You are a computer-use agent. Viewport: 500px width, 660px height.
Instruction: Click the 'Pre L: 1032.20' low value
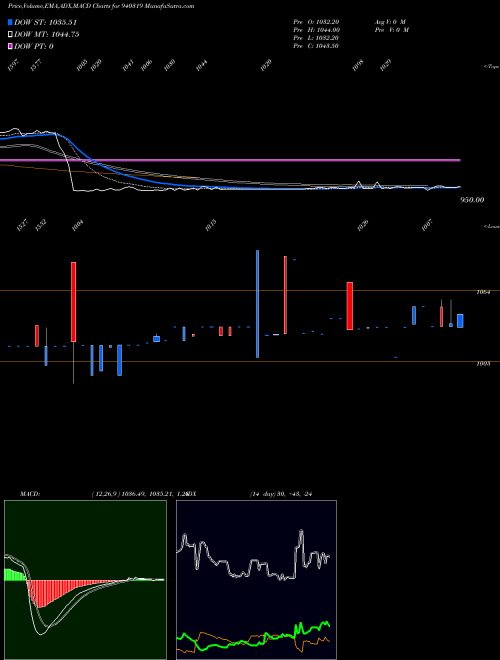coord(316,38)
